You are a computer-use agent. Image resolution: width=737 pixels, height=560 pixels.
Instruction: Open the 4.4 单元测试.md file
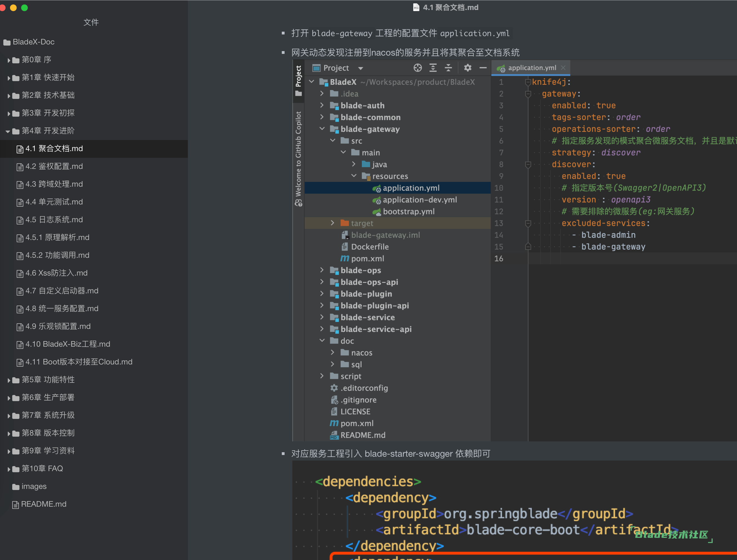94,202
